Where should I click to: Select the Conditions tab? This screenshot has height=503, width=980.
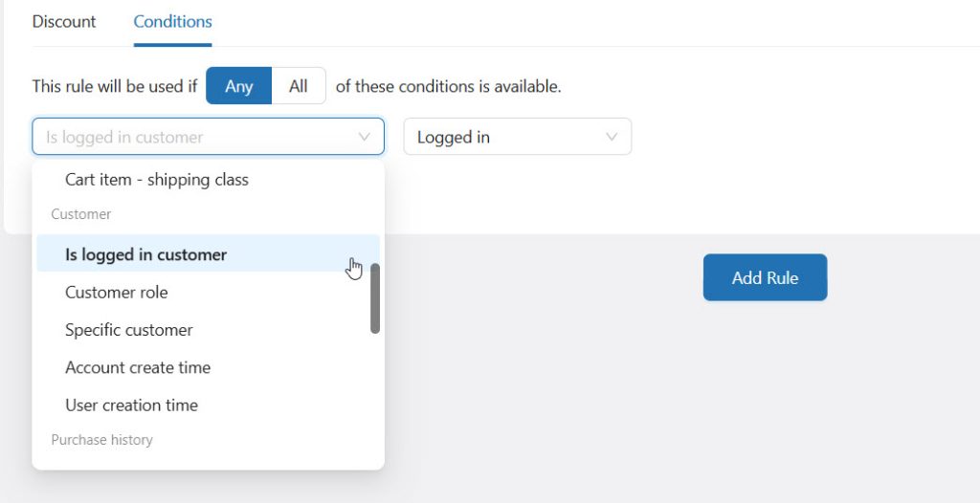pyautogui.click(x=172, y=21)
